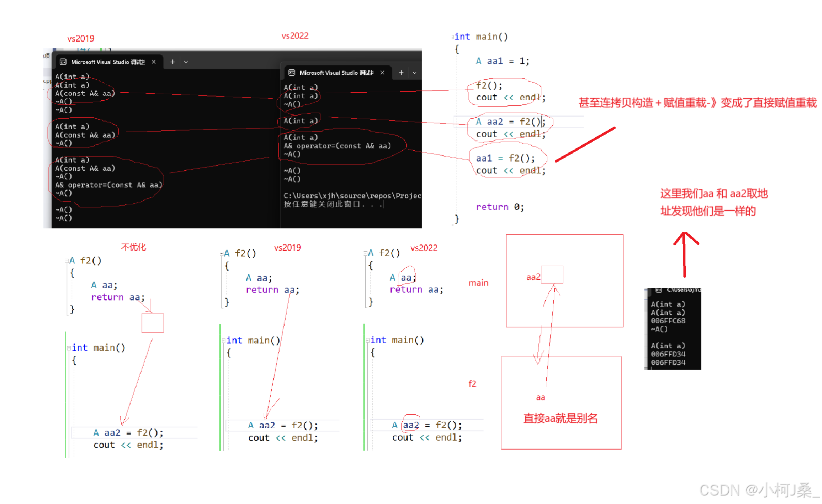Click the "return 0;" line in main
Image resolution: width=822 pixels, height=504 pixels.
coord(500,207)
